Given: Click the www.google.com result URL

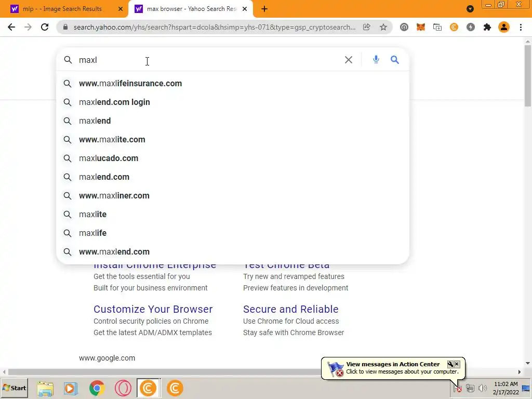Looking at the screenshot, I should pyautogui.click(x=107, y=358).
